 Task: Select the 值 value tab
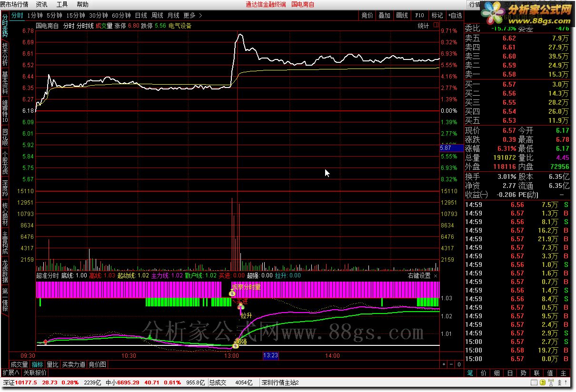click(550, 373)
